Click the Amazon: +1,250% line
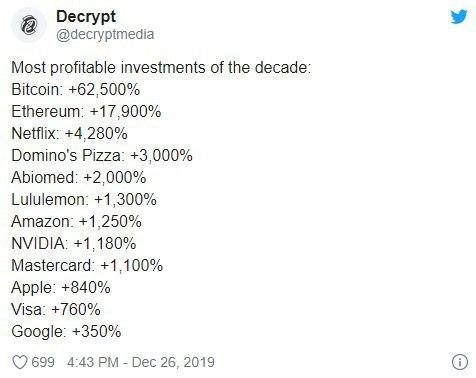The width and height of the screenshot is (476, 378). point(76,221)
